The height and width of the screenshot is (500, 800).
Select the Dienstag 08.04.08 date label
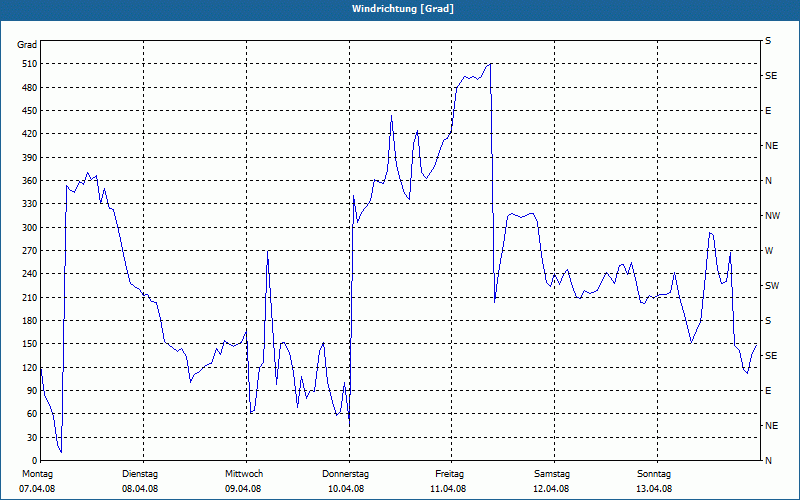[x=140, y=481]
